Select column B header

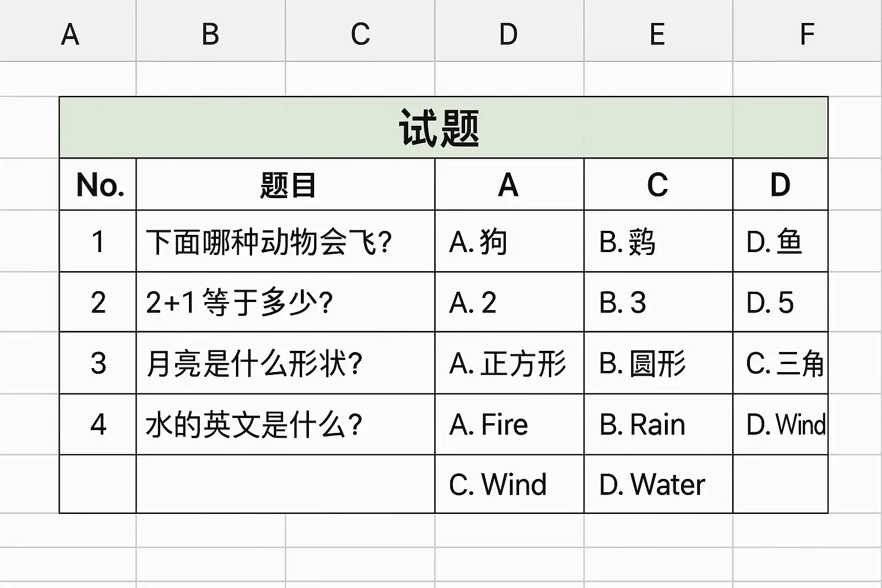point(211,30)
